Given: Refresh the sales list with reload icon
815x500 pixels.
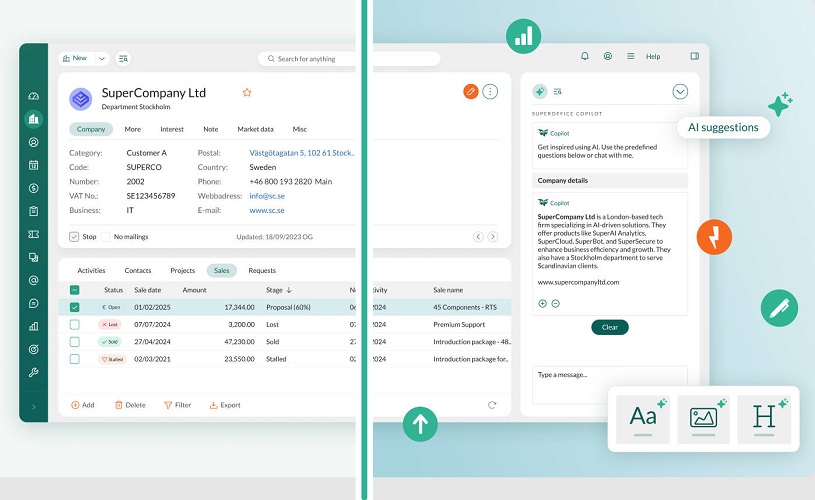Looking at the screenshot, I should point(492,405).
